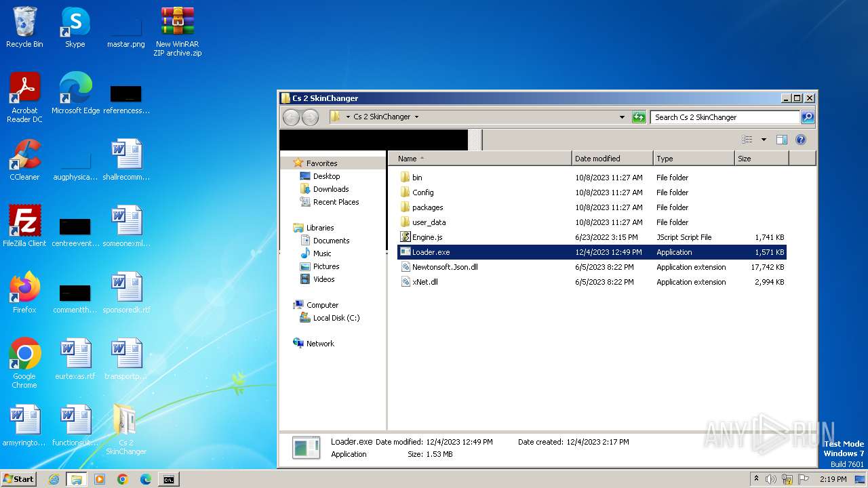Open Google Chrome desktop shortcut
The image size is (868, 488).
point(24,364)
